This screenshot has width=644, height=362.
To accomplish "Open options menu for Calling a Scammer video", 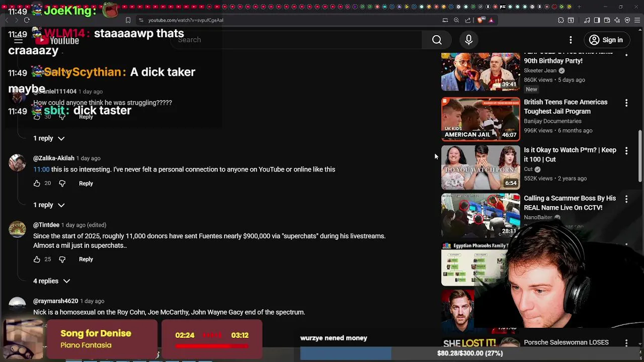I will coord(626,199).
